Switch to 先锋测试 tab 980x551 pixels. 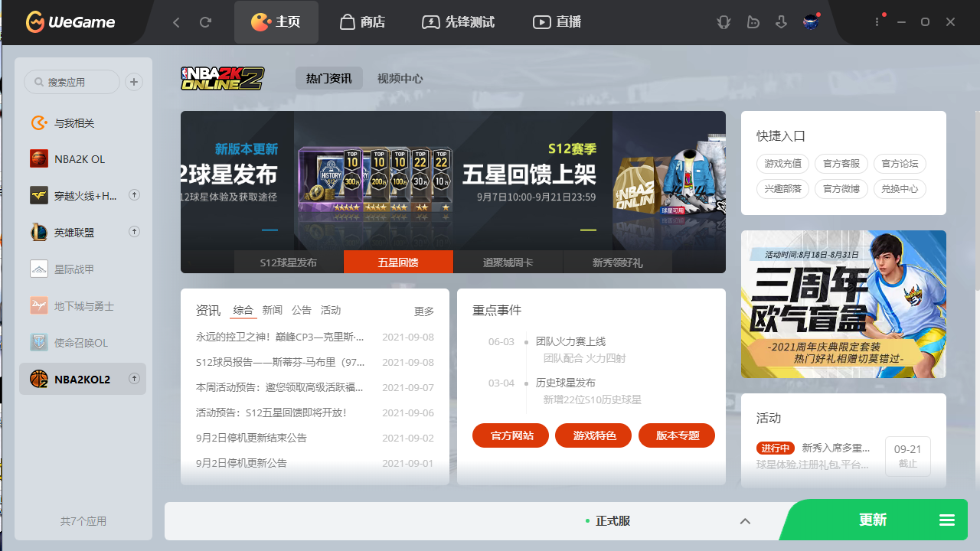tap(458, 22)
